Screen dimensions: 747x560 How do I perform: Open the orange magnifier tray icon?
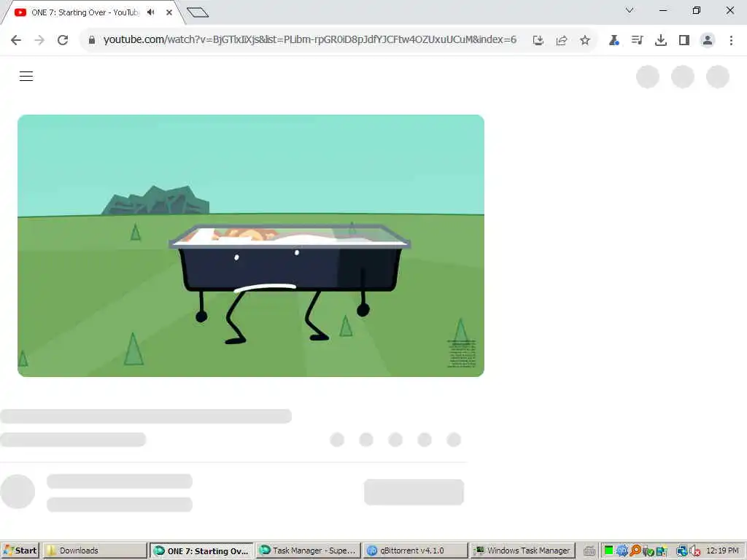(635, 551)
